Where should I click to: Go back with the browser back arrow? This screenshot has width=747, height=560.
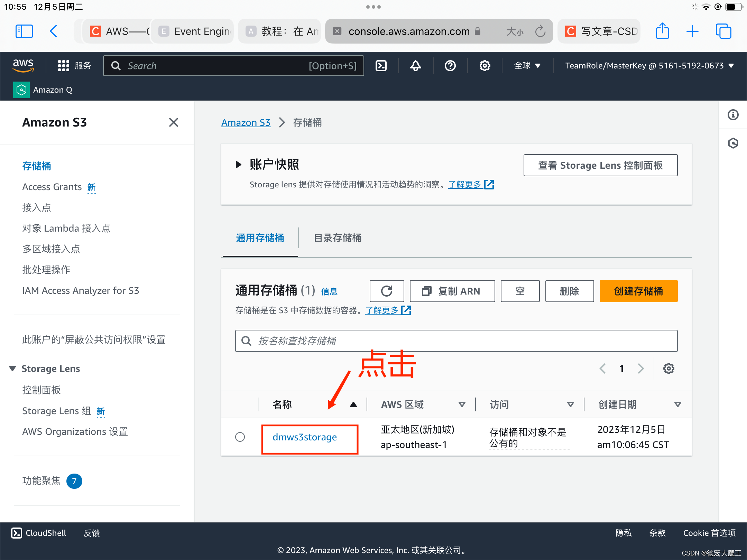[x=54, y=31]
